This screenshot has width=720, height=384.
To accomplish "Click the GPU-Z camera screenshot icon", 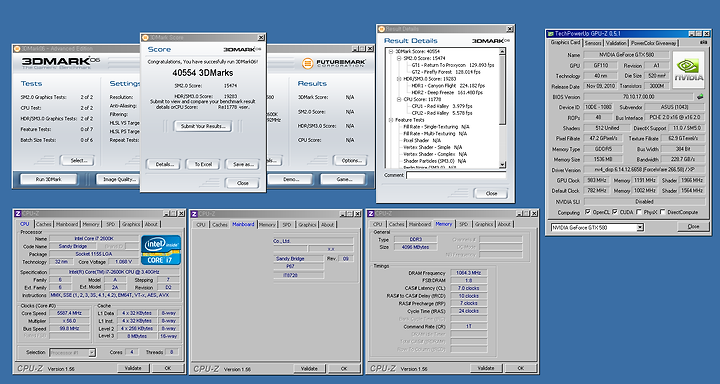I will 704,43.
